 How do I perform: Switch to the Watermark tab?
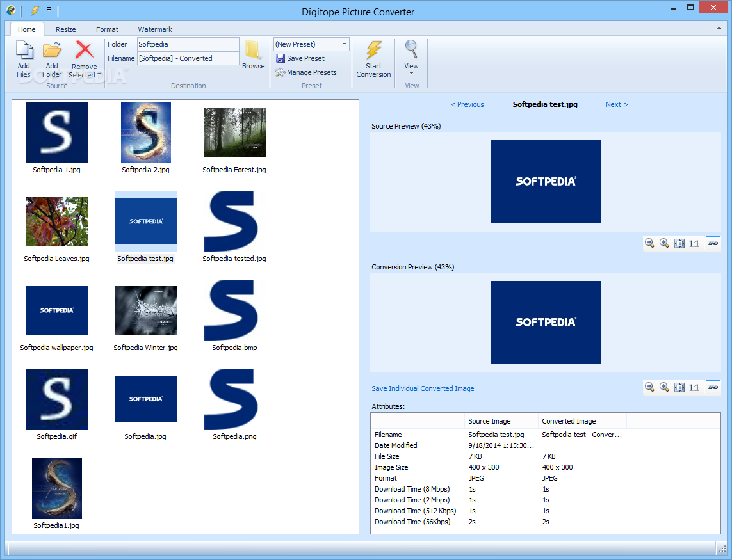pos(154,29)
